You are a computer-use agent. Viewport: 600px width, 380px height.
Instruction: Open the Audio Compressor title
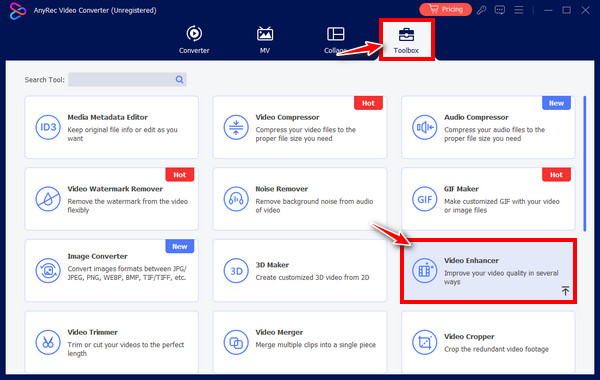pyautogui.click(x=476, y=117)
